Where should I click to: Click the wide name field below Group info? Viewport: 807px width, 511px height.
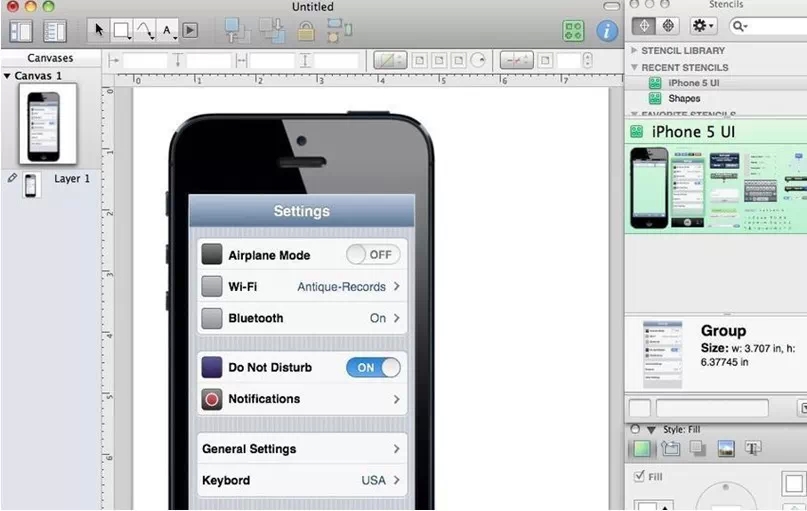[712, 408]
